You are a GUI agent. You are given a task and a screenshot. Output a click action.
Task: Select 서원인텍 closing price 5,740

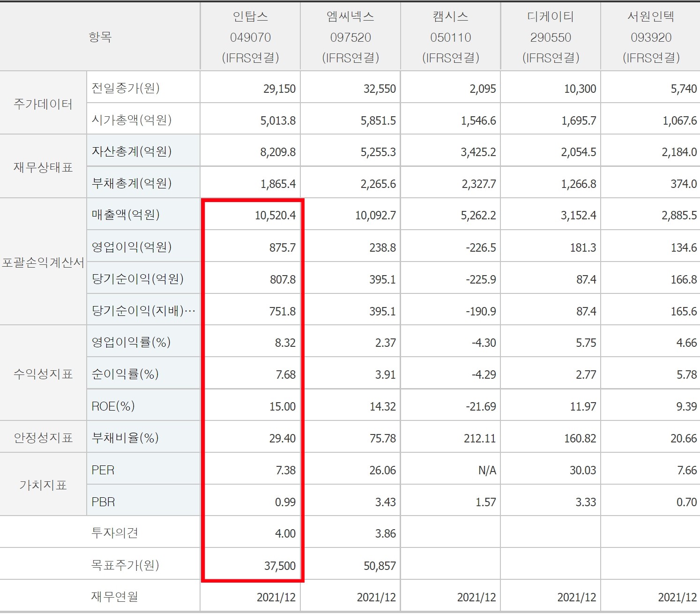pos(684,89)
